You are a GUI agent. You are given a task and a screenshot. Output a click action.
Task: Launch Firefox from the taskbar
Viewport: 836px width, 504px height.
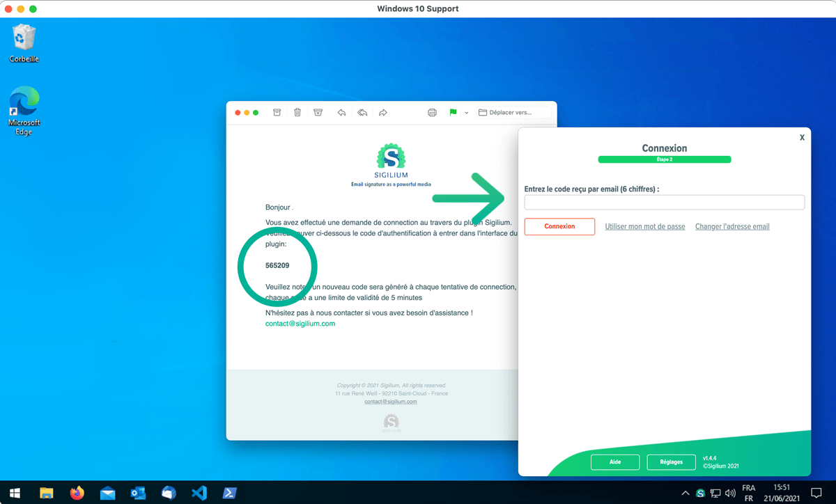click(x=77, y=493)
